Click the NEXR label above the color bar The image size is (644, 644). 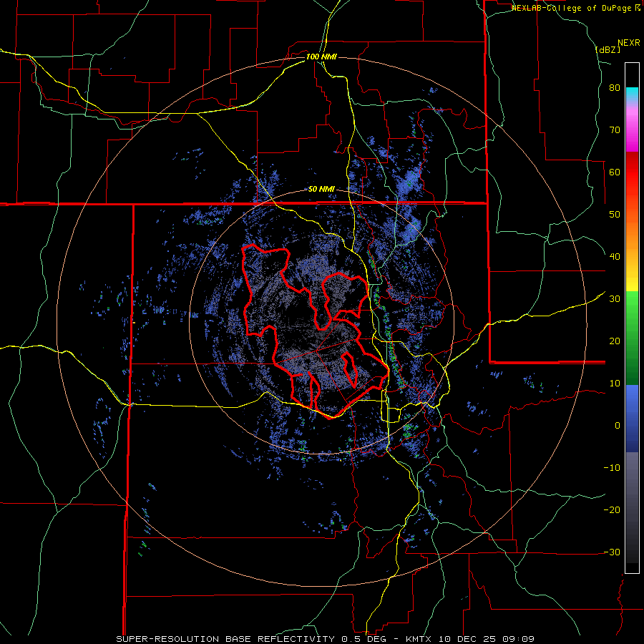tap(628, 43)
